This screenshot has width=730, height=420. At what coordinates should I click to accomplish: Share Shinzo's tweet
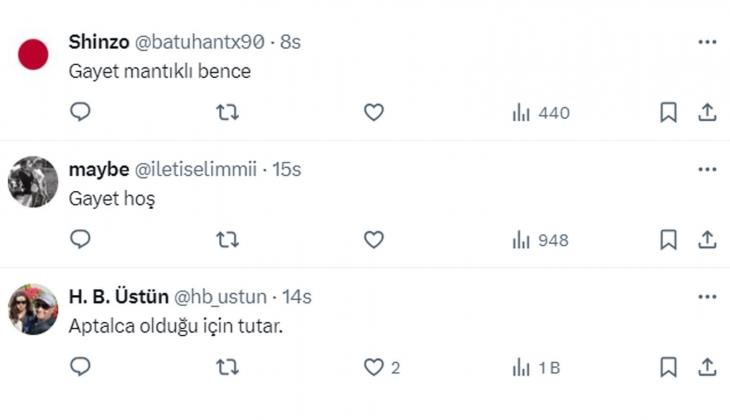tap(707, 113)
